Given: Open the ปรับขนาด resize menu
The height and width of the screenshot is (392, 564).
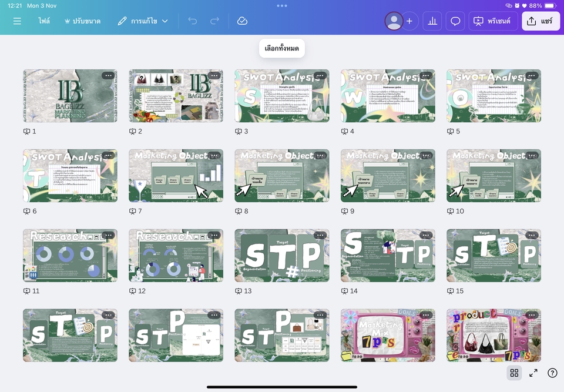Looking at the screenshot, I should pos(83,21).
